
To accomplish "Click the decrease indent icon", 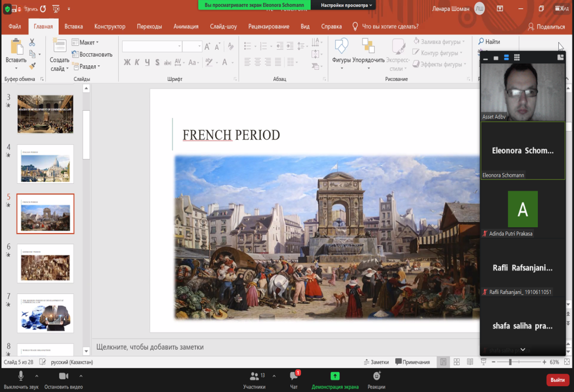I will point(280,46).
